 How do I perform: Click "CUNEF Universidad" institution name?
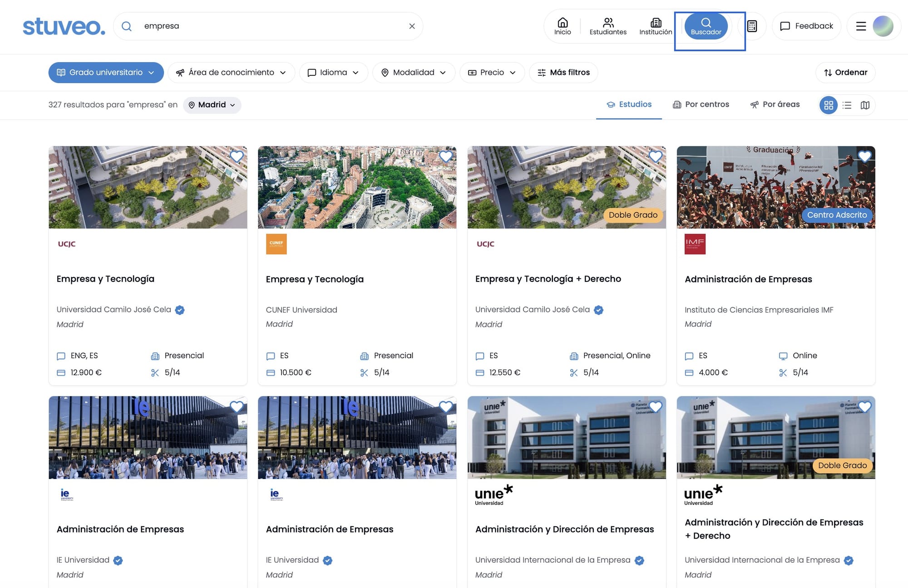pyautogui.click(x=301, y=310)
